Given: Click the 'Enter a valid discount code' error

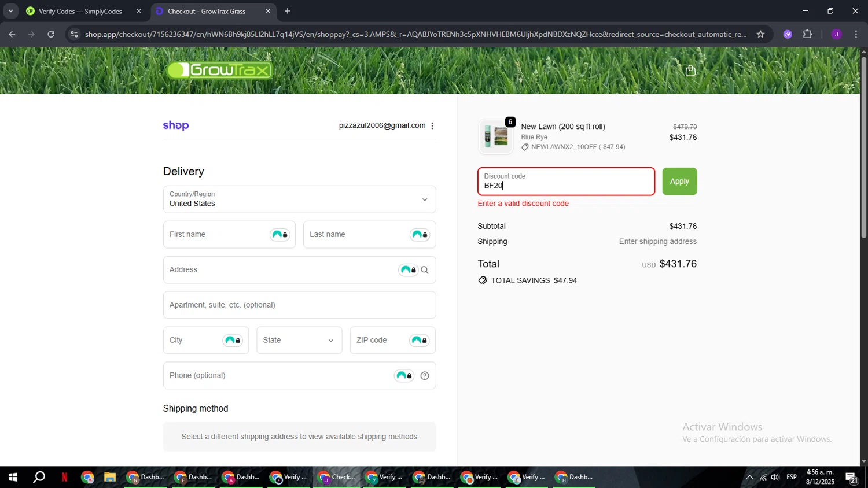Looking at the screenshot, I should (x=523, y=204).
